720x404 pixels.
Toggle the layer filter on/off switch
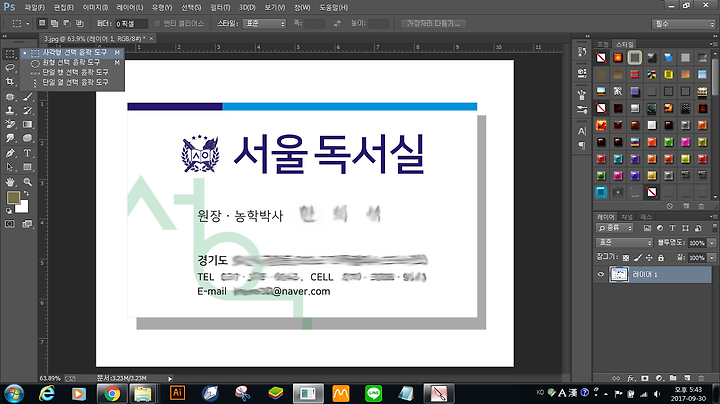714,228
